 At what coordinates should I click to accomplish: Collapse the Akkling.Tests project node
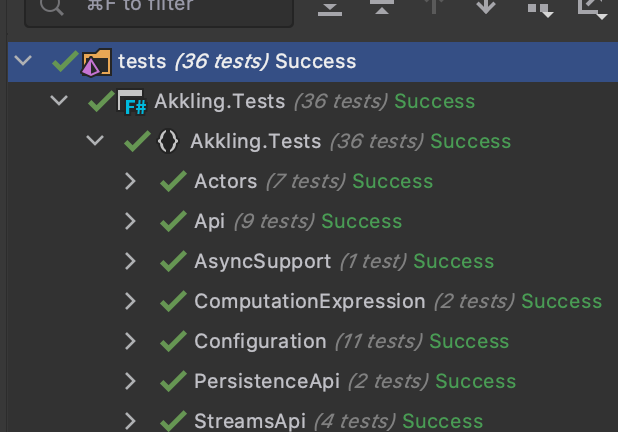click(59, 101)
